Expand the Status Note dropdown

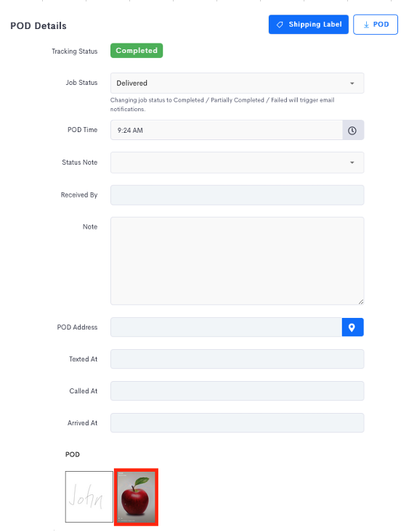click(x=352, y=163)
